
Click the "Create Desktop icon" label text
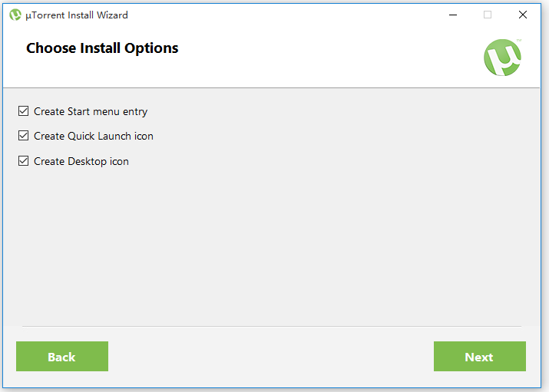[81, 161]
